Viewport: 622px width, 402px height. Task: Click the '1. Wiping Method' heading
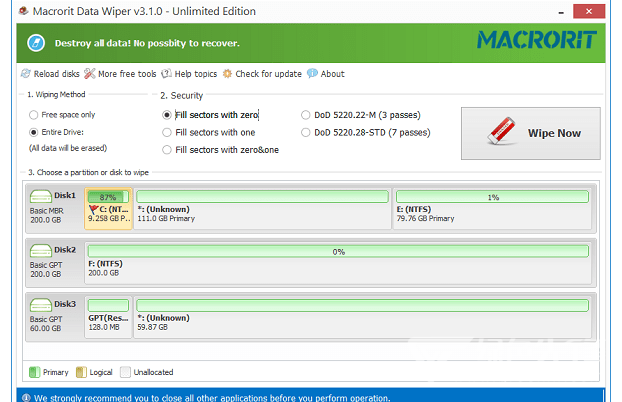56,94
